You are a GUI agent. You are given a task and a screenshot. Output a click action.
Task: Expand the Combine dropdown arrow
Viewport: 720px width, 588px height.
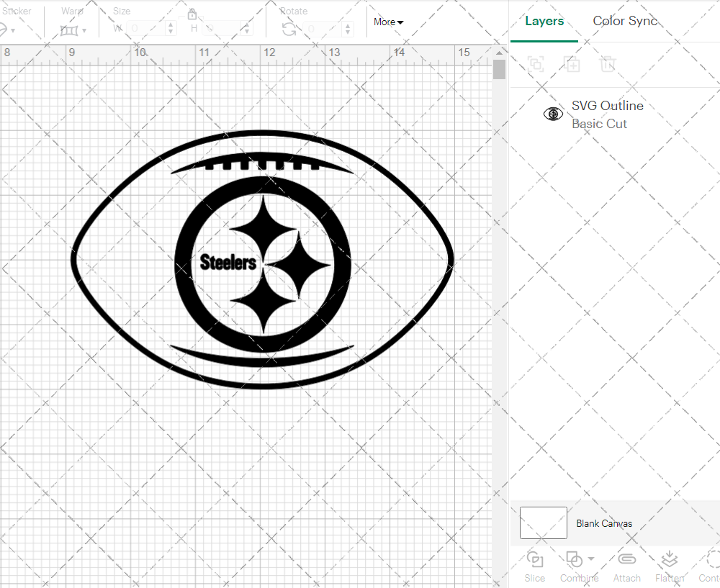pyautogui.click(x=591, y=558)
